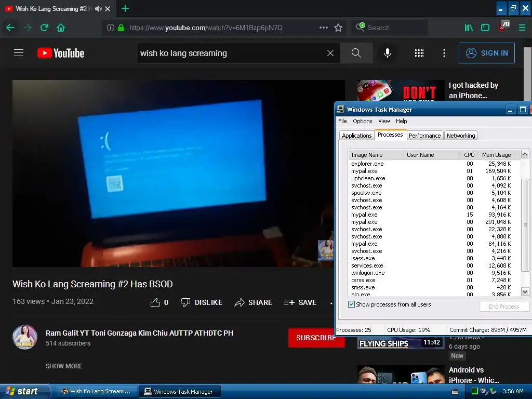532x399 pixels.
Task: Switch to the Performance tab
Action: pyautogui.click(x=425, y=136)
